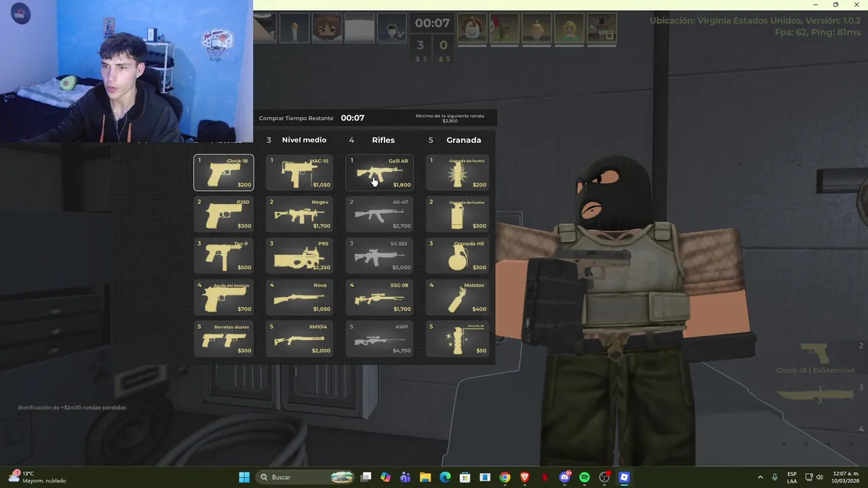Open Discord from the taskbar

click(565, 477)
